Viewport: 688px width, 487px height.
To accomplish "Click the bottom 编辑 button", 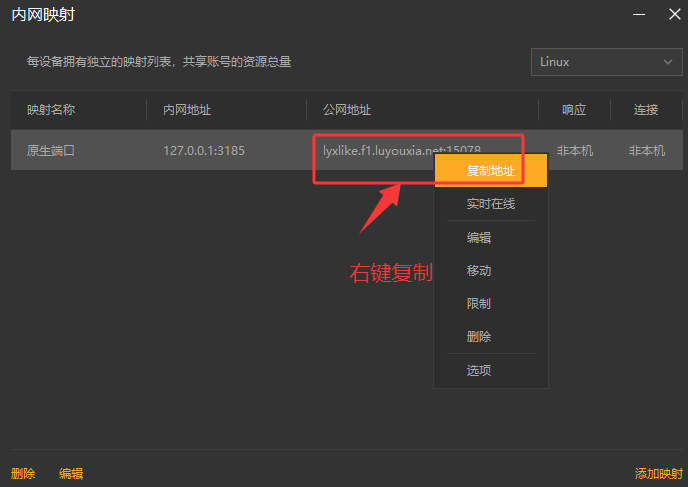I will pos(71,473).
